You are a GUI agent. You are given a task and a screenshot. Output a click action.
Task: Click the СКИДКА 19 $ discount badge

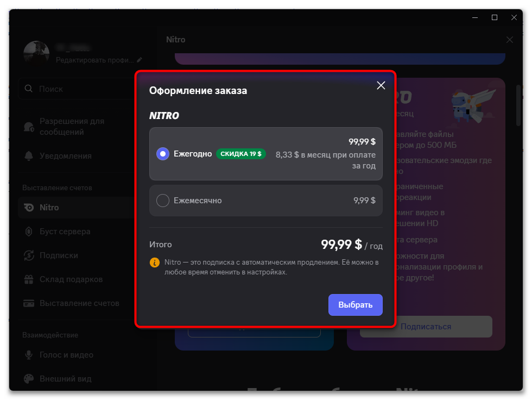(x=241, y=154)
